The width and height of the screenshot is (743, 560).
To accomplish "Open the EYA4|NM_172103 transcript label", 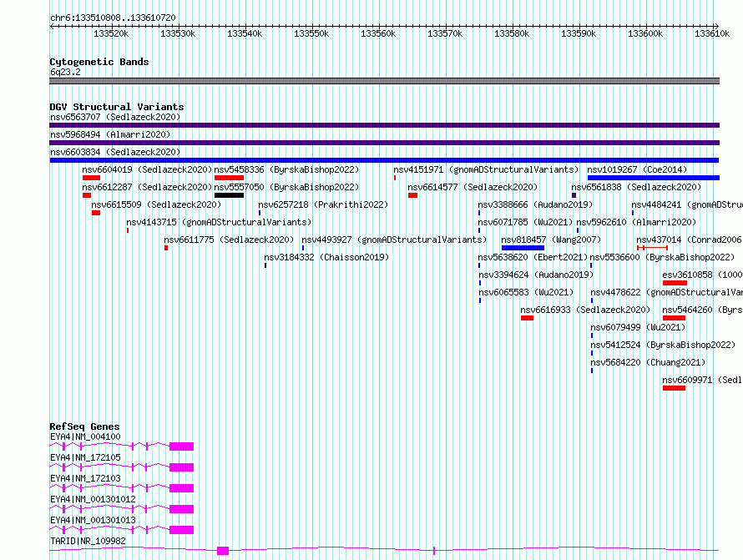I will pyautogui.click(x=85, y=478).
